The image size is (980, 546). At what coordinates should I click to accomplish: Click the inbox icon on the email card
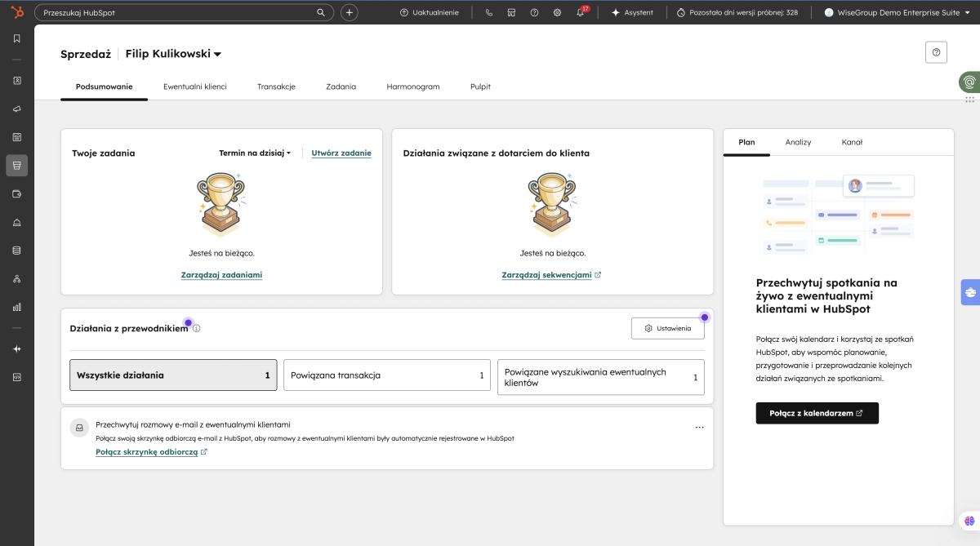(79, 427)
